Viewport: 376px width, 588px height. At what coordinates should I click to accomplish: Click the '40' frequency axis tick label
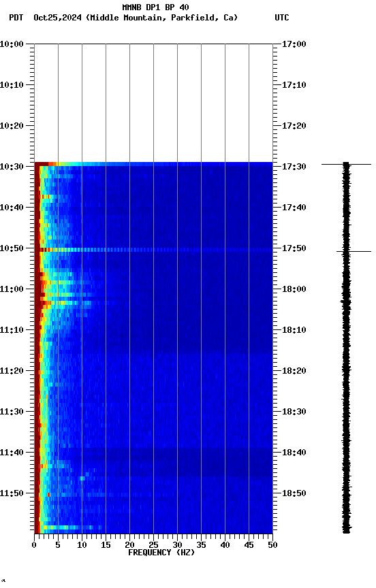(x=225, y=546)
